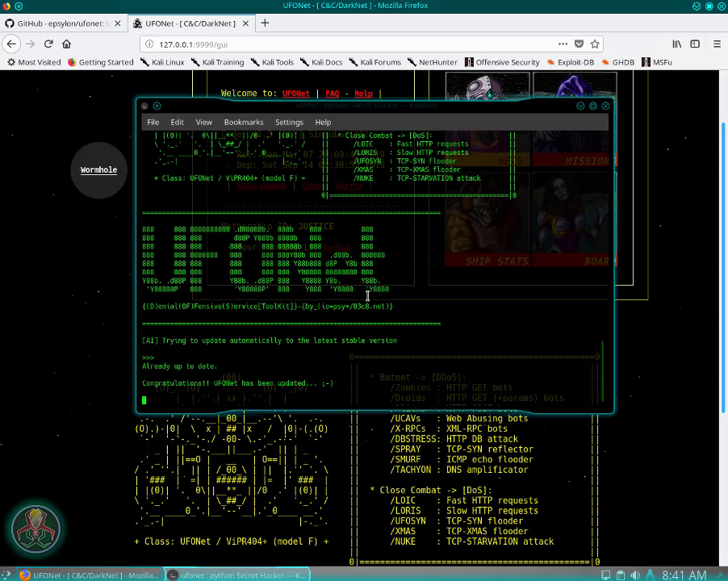Image resolution: width=728 pixels, height=581 pixels.
Task: Open Konsole Bookmarks menu
Action: (244, 122)
